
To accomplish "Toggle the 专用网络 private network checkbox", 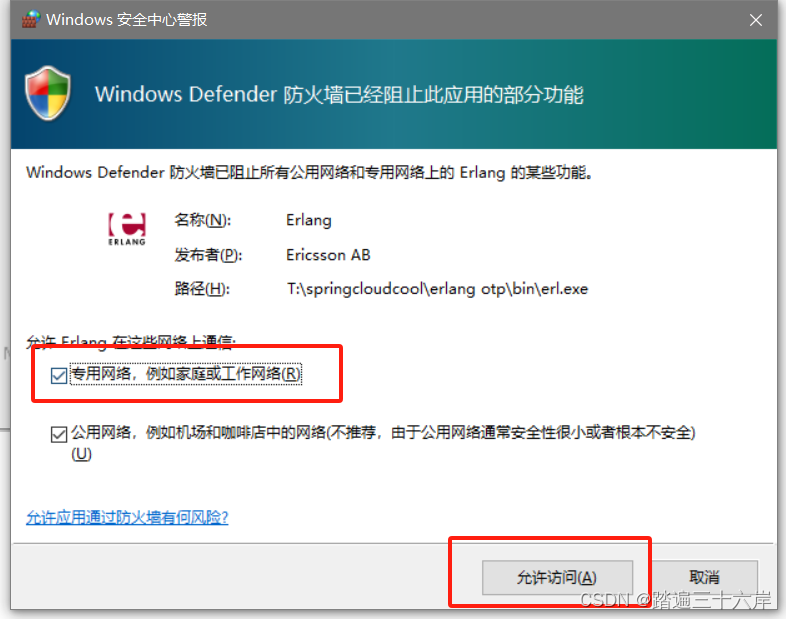I will point(59,375).
